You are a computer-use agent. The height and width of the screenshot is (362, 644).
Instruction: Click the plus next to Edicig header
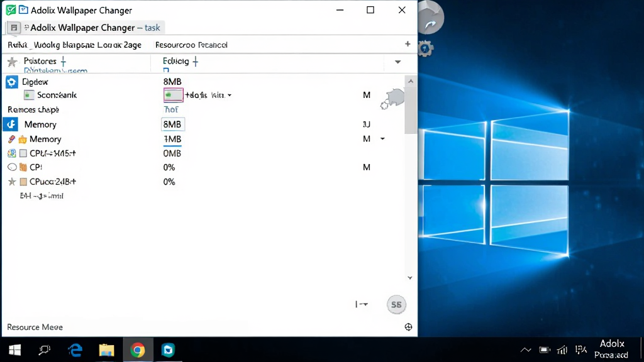(x=195, y=62)
